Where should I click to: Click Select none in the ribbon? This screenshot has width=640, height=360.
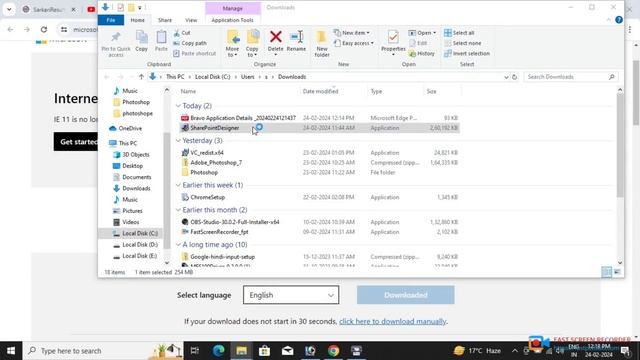click(462, 43)
